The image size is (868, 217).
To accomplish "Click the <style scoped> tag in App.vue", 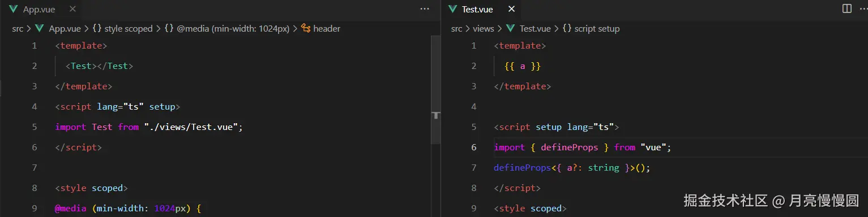I will tap(92, 188).
